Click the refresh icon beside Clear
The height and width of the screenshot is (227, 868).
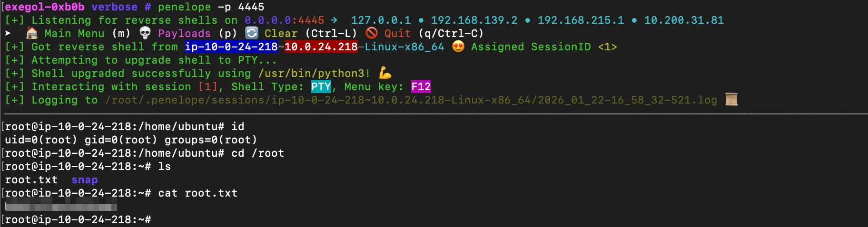(252, 33)
